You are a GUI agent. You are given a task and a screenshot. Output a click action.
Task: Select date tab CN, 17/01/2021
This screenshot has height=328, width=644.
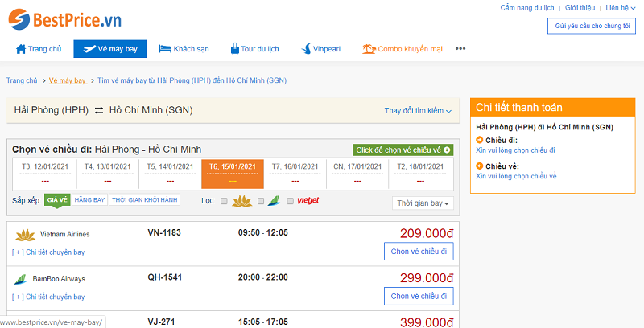(x=357, y=174)
